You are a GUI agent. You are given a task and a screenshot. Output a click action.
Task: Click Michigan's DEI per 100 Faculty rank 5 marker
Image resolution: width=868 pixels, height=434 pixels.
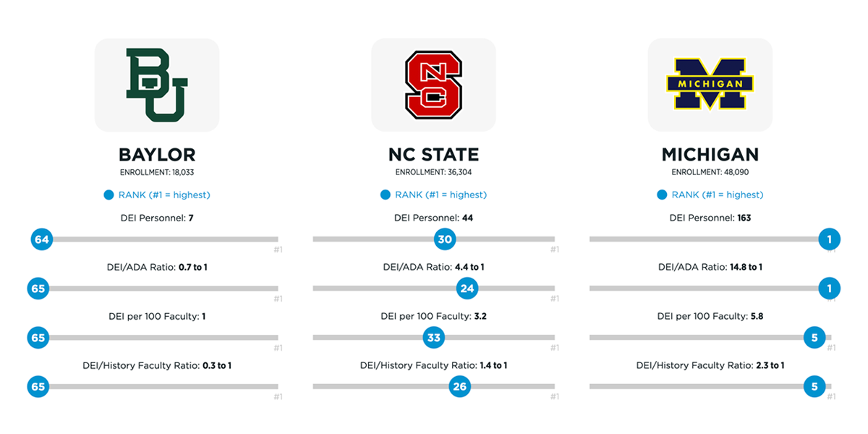814,338
